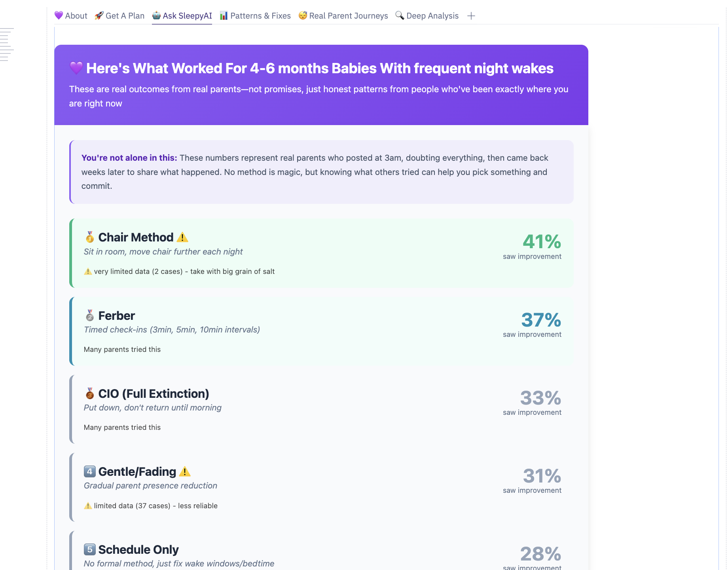Click the 41% improvement figure
Screen dimensions: 728x570
(x=542, y=241)
